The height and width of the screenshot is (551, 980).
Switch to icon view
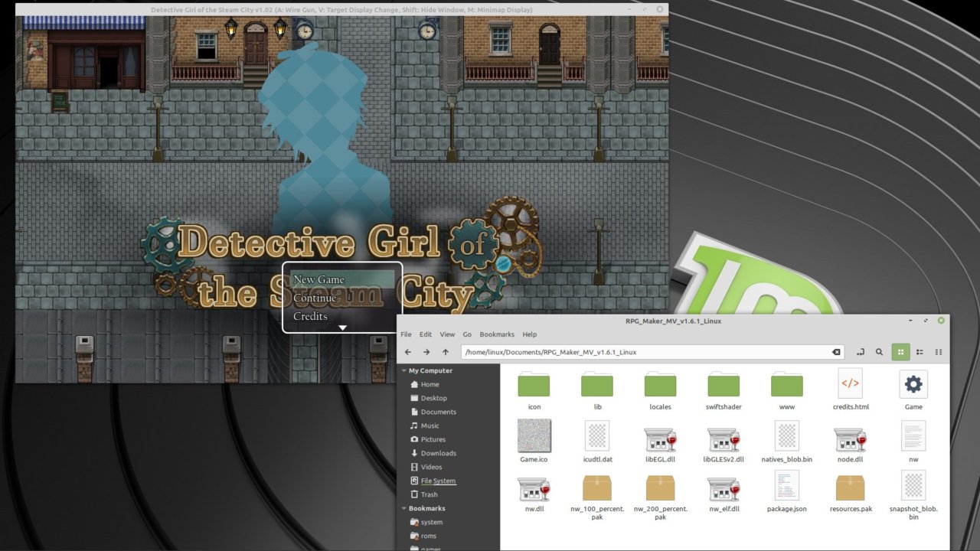pyautogui.click(x=900, y=352)
